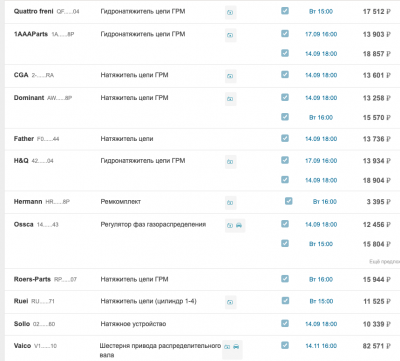Select Hermann brand name
Viewport: 400px width, 361px height.
pos(28,202)
